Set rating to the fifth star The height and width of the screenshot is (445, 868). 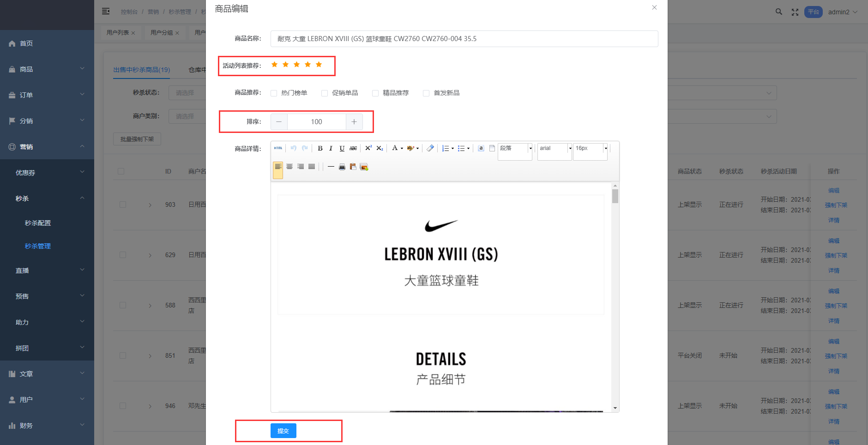coord(319,65)
